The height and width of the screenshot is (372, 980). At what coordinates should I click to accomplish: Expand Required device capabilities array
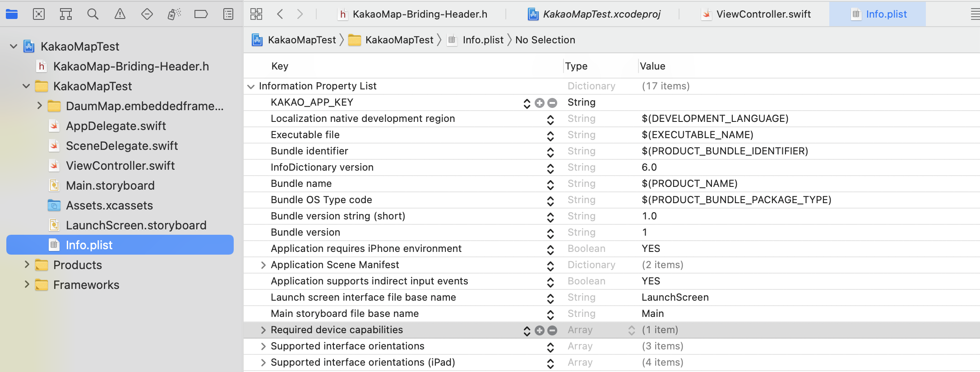tap(263, 330)
